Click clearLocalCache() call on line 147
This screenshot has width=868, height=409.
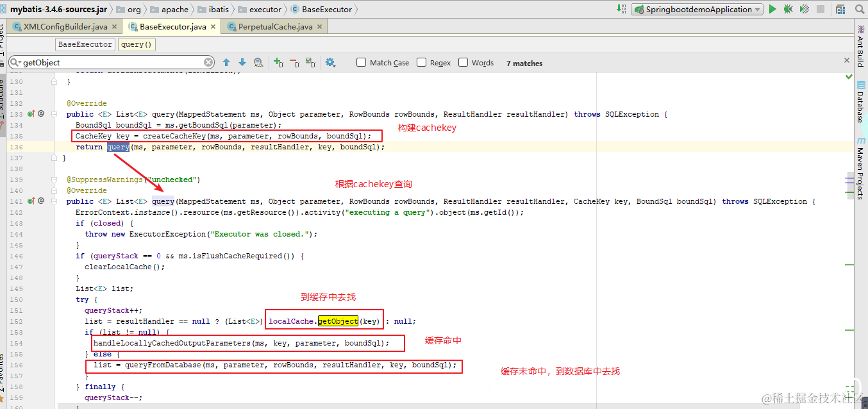[125, 267]
